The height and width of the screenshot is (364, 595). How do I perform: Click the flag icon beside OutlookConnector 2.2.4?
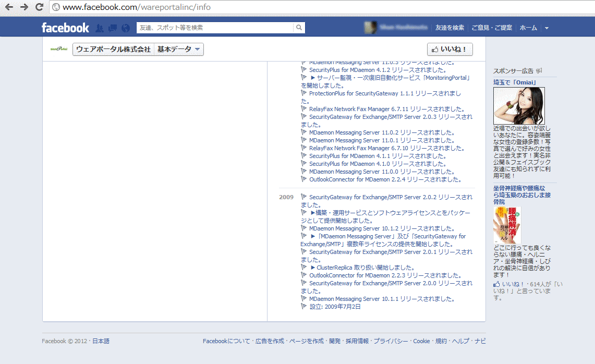click(x=303, y=179)
